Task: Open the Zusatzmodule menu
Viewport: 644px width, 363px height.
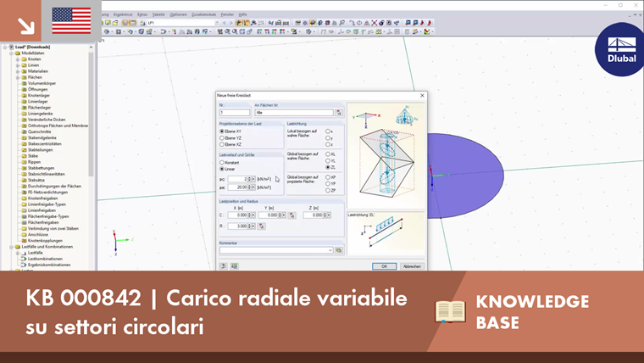Action: pos(203,14)
